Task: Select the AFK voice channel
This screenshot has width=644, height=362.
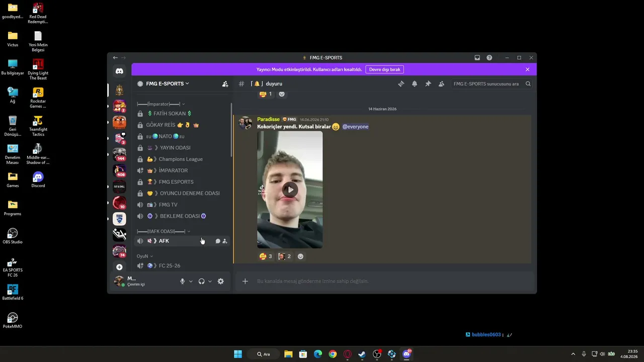Action: [x=183, y=241]
